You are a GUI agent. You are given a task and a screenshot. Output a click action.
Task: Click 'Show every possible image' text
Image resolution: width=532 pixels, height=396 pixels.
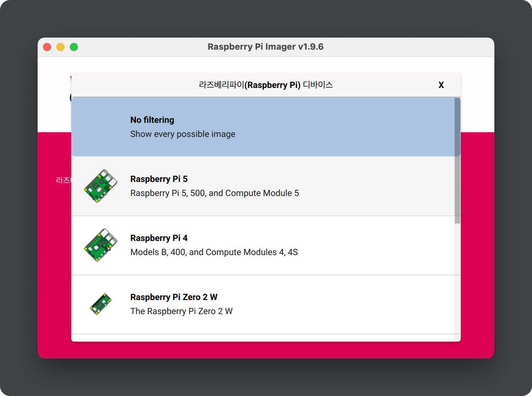(183, 134)
